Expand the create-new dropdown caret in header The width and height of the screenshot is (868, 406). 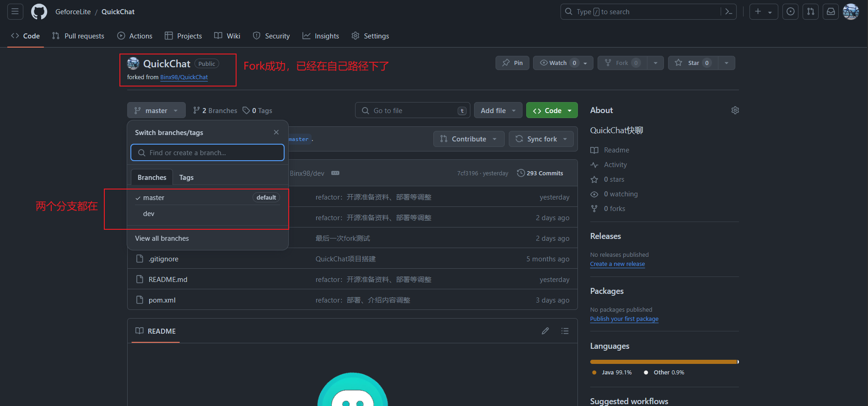coord(770,12)
